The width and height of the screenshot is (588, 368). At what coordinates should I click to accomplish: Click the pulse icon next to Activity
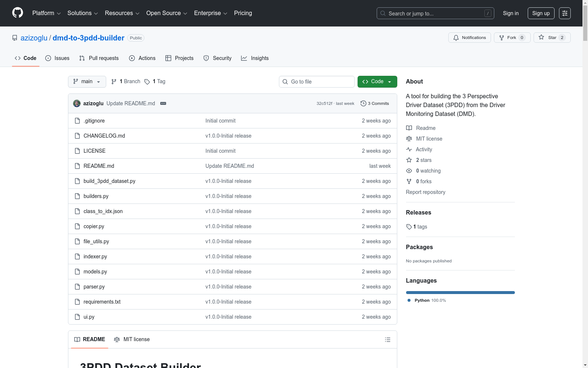point(409,149)
